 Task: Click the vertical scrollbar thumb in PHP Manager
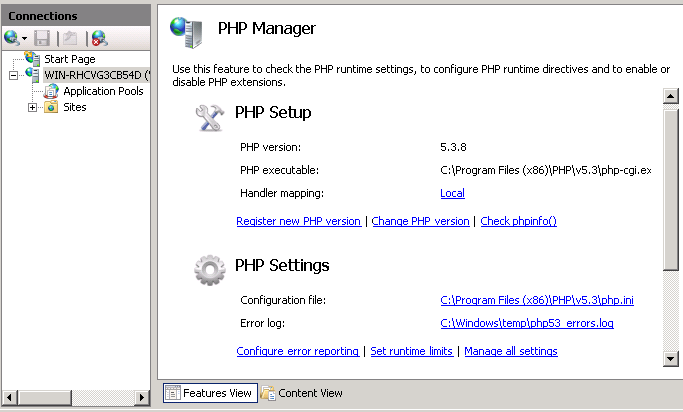tap(670, 189)
